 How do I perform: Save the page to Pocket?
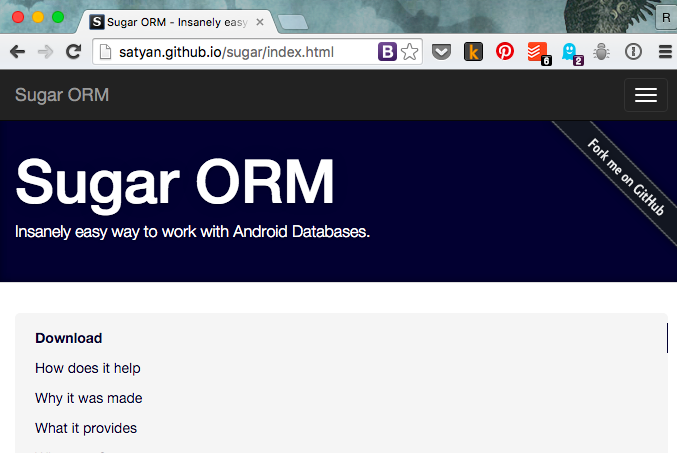click(x=441, y=52)
